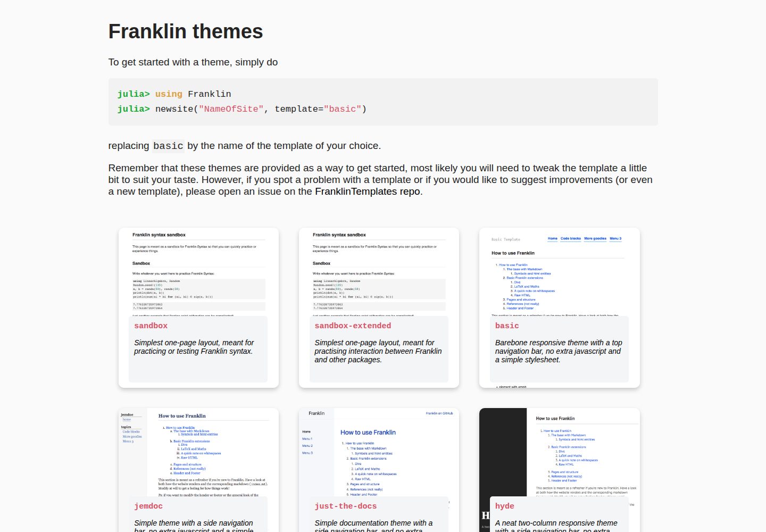The width and height of the screenshot is (766, 532).
Task: Click the "sandbox" theme card title
Action: (151, 326)
